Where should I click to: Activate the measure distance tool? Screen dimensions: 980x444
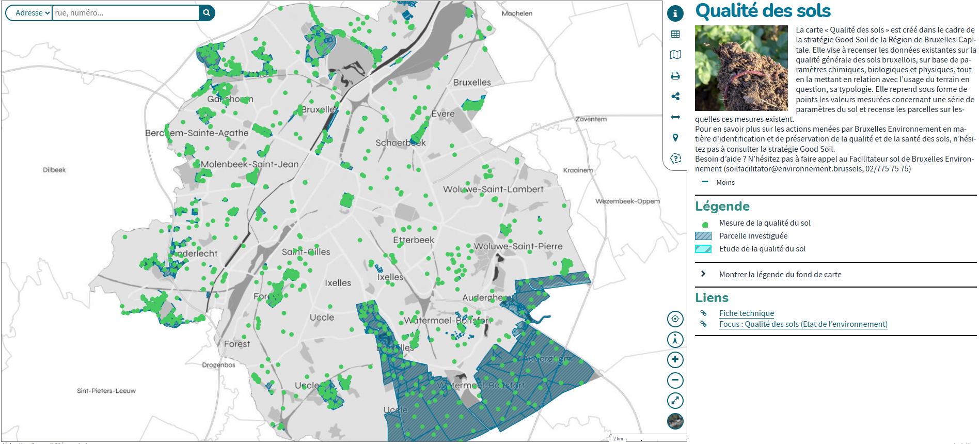click(x=675, y=117)
